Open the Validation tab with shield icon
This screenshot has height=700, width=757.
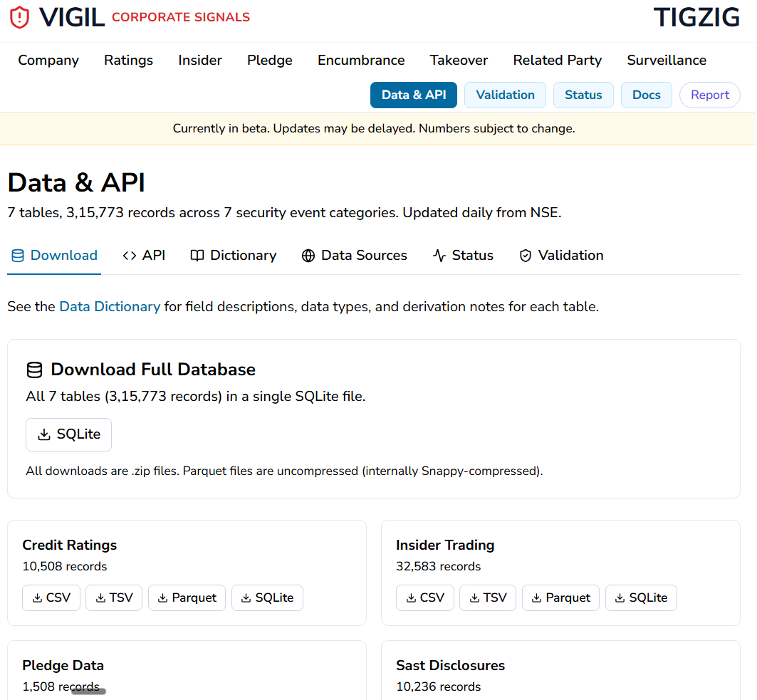(x=561, y=256)
